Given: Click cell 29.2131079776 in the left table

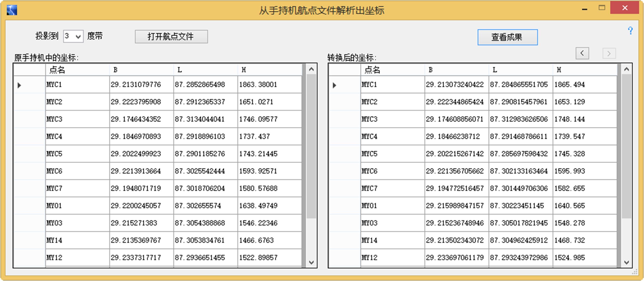Looking at the screenshot, I should [142, 85].
